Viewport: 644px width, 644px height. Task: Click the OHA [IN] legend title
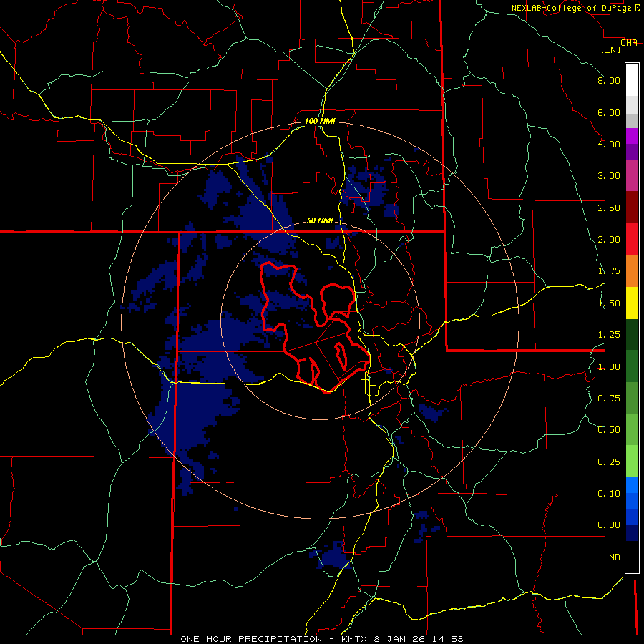click(619, 46)
